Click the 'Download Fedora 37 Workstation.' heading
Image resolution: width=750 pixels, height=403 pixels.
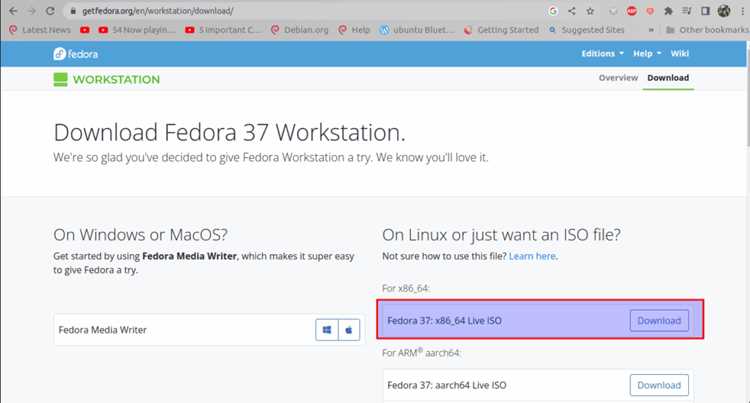click(229, 132)
